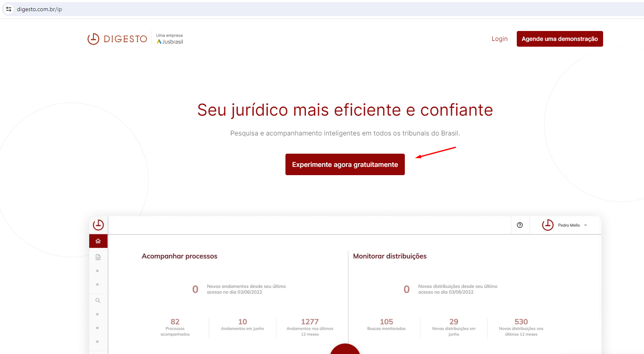Click the 105 Buscas monitoradas value

coord(386,322)
